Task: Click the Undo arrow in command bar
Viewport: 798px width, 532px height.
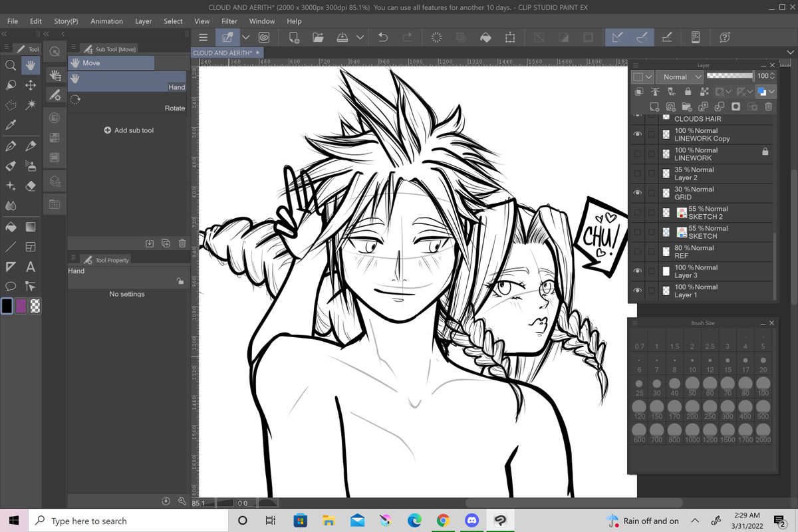Action: click(383, 37)
